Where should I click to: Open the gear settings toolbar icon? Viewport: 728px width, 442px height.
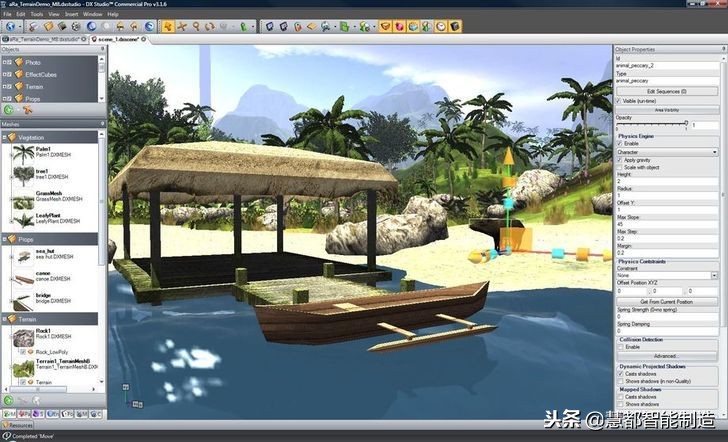click(x=76, y=26)
